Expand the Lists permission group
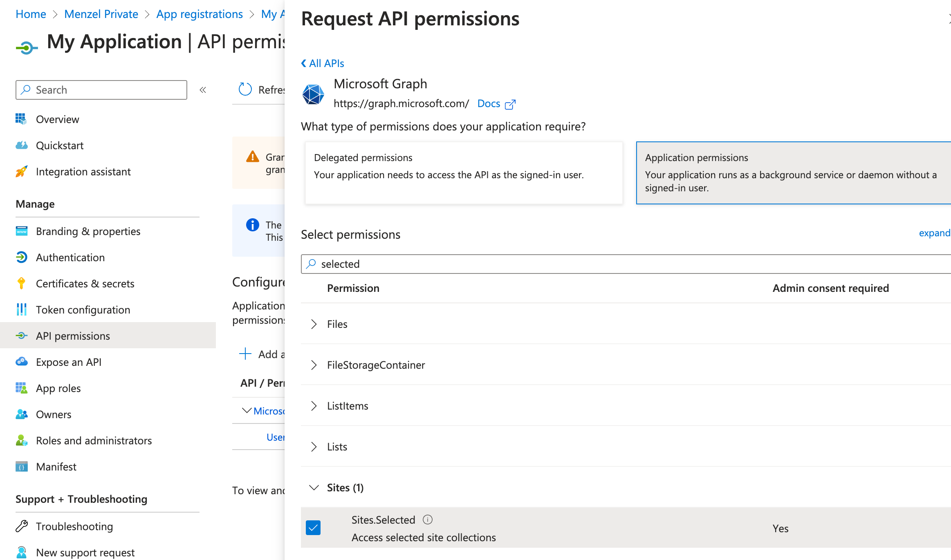The height and width of the screenshot is (560, 951). pyautogui.click(x=314, y=447)
